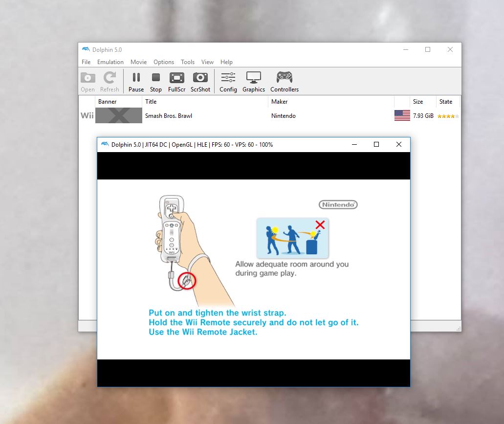
Task: Click the US flag region icon
Action: 402,115
